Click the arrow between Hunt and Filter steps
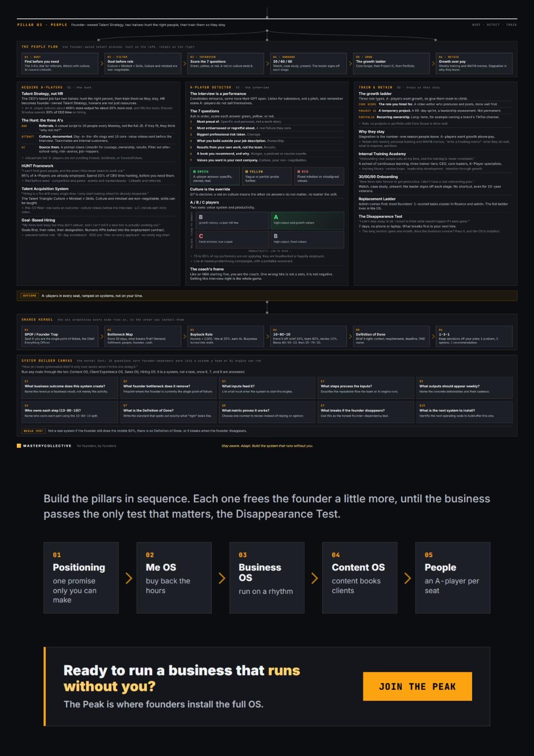 point(102,63)
